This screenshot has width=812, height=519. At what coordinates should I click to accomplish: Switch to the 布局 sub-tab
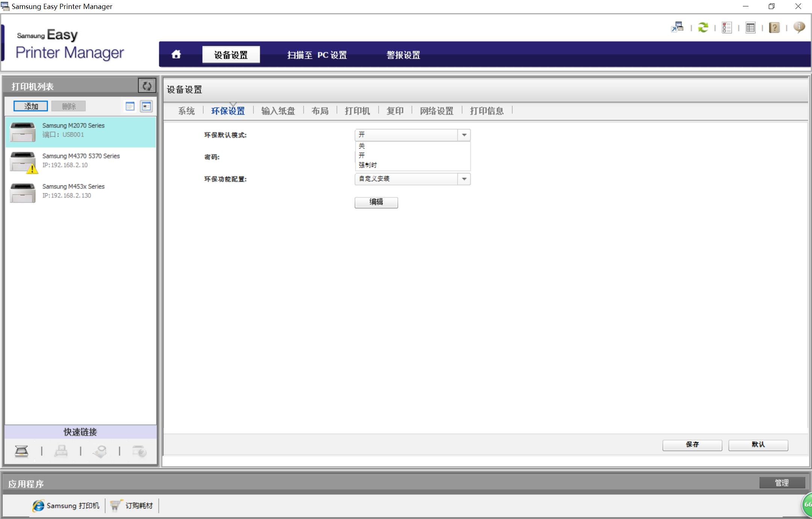pos(320,111)
